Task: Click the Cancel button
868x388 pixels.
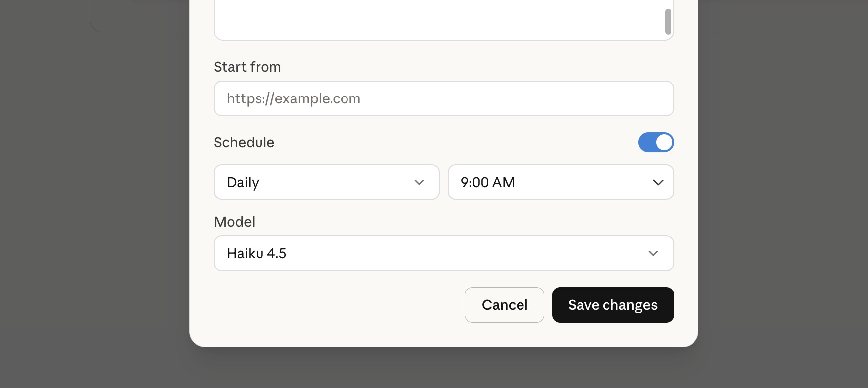Action: click(x=504, y=305)
